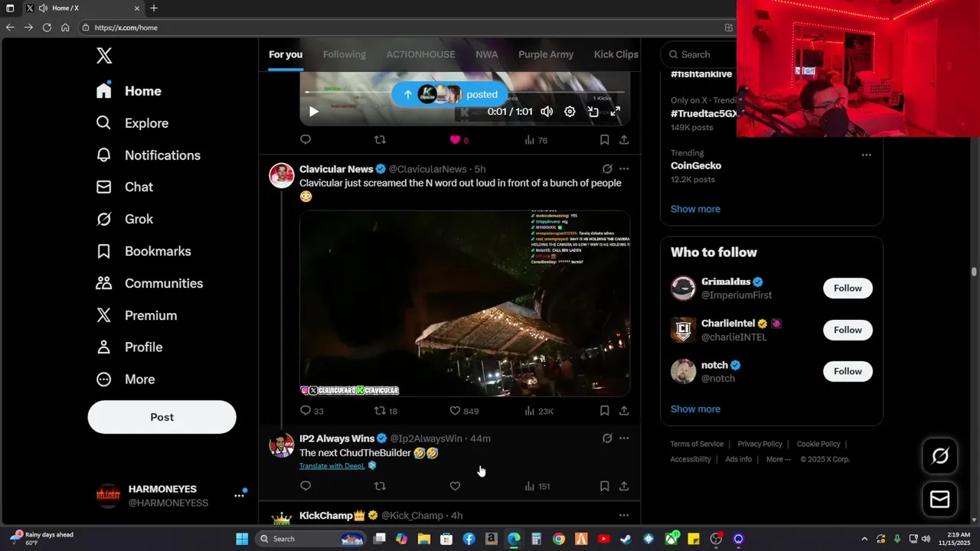
Task: Show more trending topics
Action: point(695,209)
